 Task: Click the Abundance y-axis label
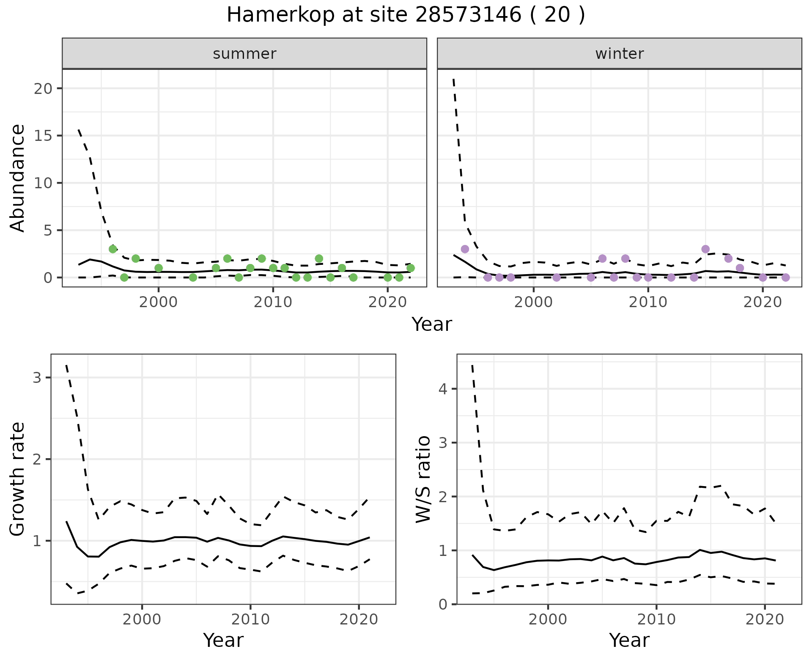(x=17, y=178)
